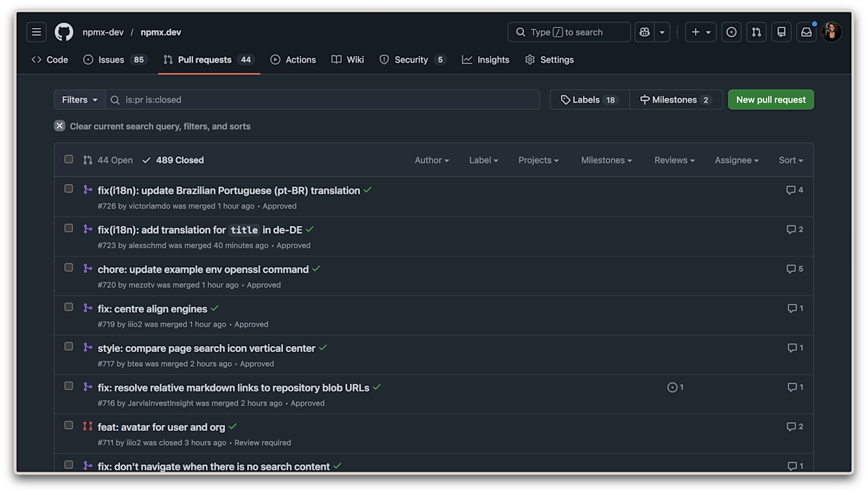Expand the Label filter dropdown
Screen dimensions: 868x493
pos(484,160)
